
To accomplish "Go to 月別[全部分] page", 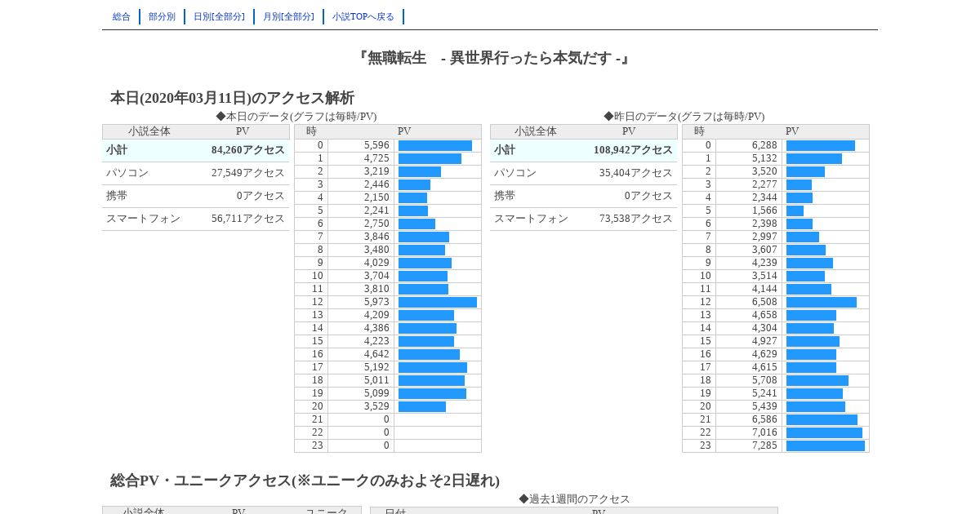I will click(288, 16).
